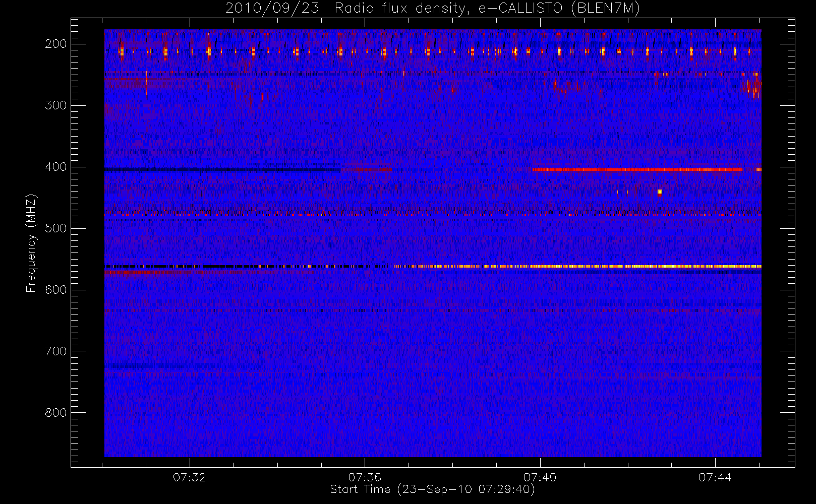Click the 200 frequency tick label
816x504 pixels.
click(x=55, y=44)
